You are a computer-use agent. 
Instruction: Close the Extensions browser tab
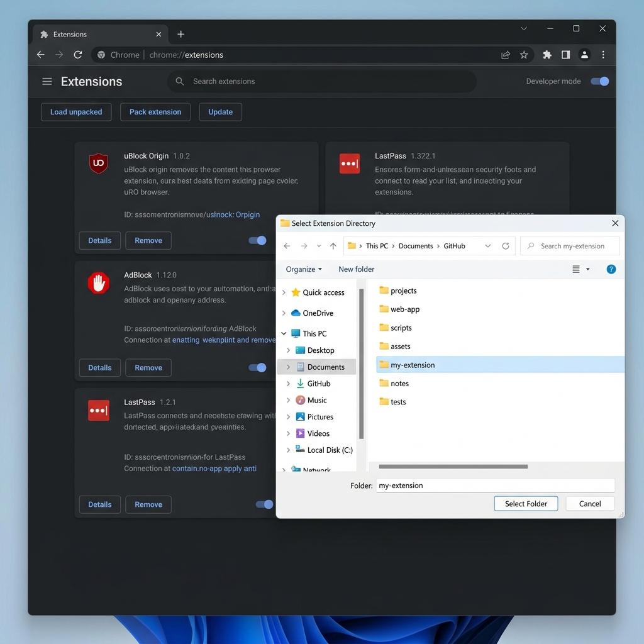pyautogui.click(x=158, y=34)
